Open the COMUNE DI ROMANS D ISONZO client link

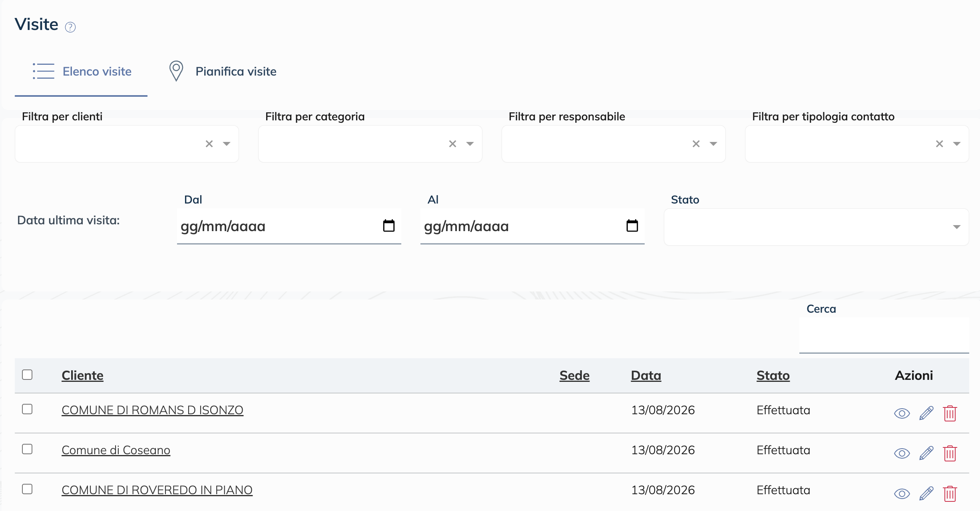[152, 410]
